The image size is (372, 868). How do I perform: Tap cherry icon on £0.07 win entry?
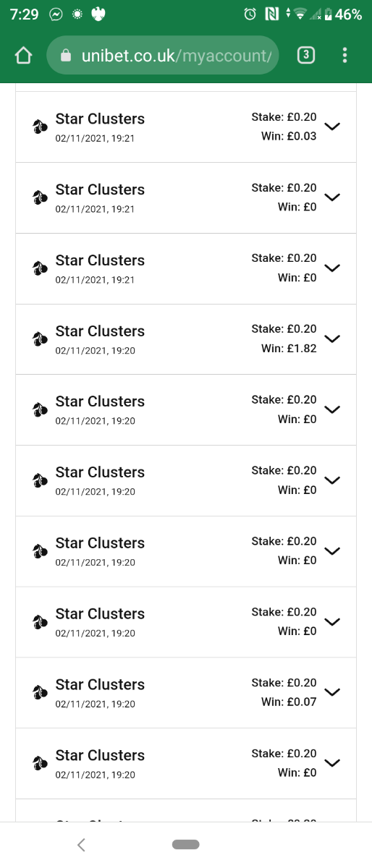coord(40,692)
